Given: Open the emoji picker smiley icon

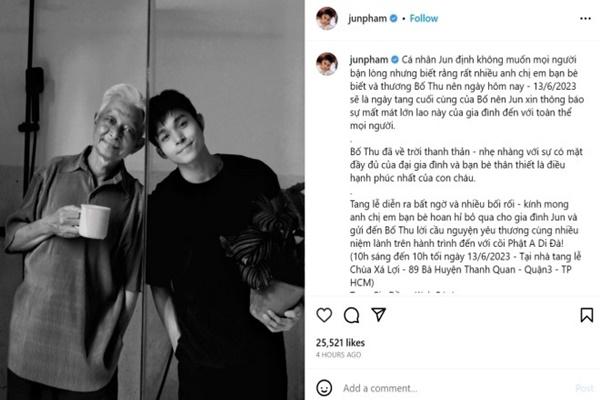Looking at the screenshot, I should [x=324, y=388].
